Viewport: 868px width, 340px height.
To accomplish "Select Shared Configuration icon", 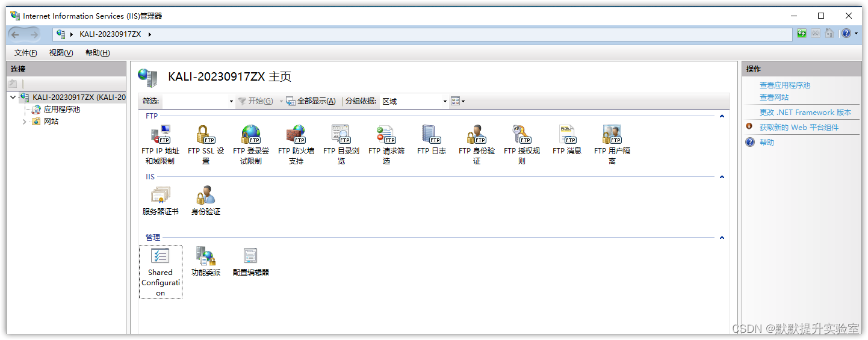I will pyautogui.click(x=161, y=272).
